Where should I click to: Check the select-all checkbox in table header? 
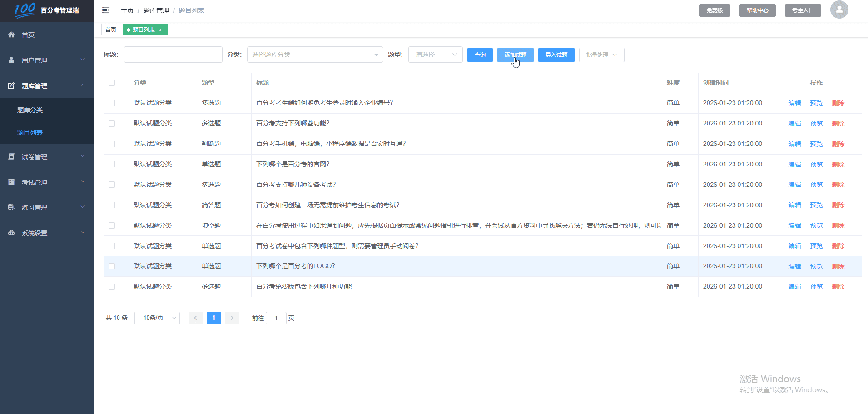112,83
